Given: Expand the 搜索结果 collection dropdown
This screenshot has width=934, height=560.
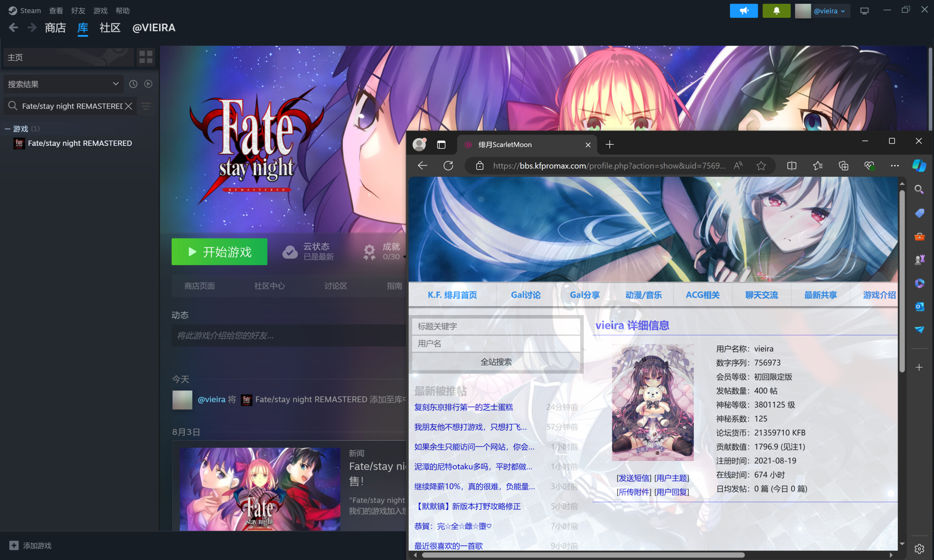Looking at the screenshot, I should tap(116, 84).
